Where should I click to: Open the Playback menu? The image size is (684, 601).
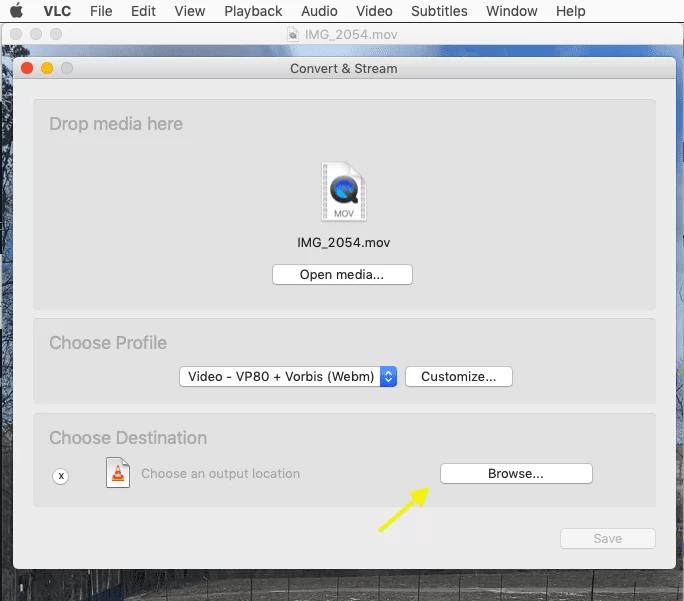pyautogui.click(x=253, y=11)
